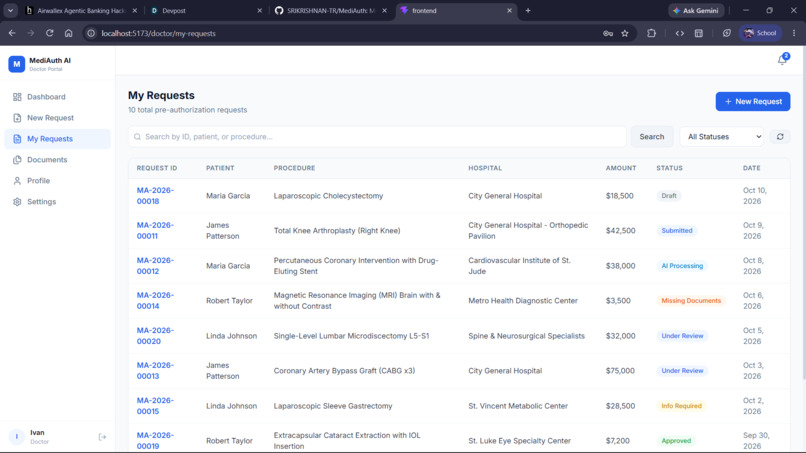
Task: Open request MA-2026-00020
Action: pos(155,336)
